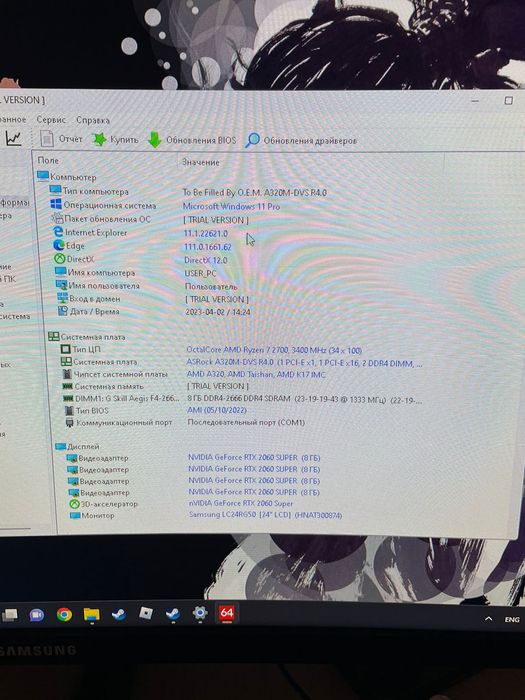Open Обновления BIOS toolbar item
This screenshot has height=700, width=525.
pyautogui.click(x=192, y=140)
